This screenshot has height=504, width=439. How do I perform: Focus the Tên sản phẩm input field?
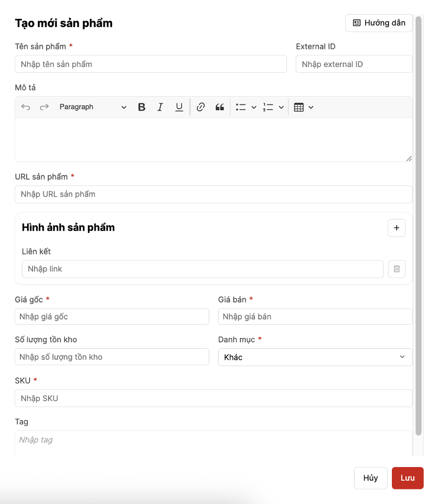pyautogui.click(x=151, y=64)
